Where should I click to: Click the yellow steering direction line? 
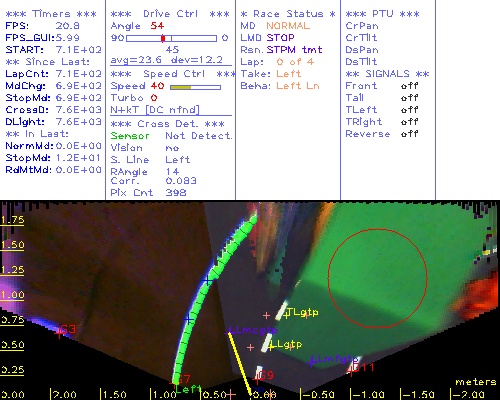click(239, 363)
